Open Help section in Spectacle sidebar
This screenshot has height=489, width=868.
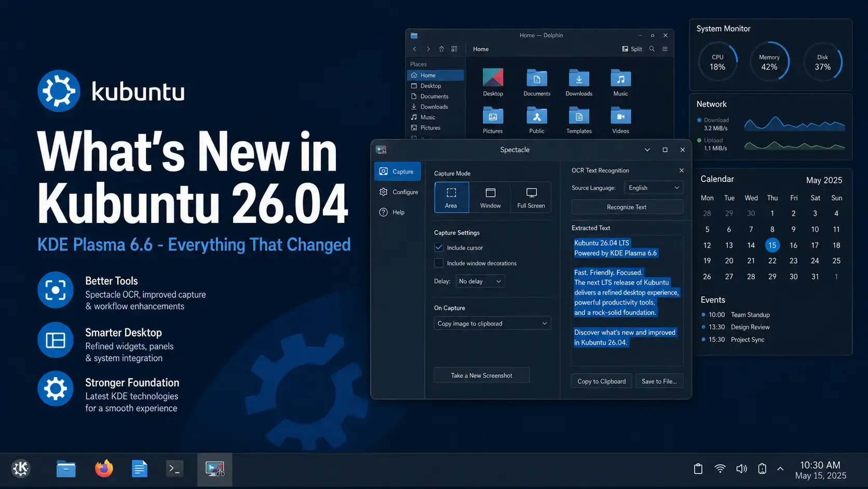click(398, 212)
